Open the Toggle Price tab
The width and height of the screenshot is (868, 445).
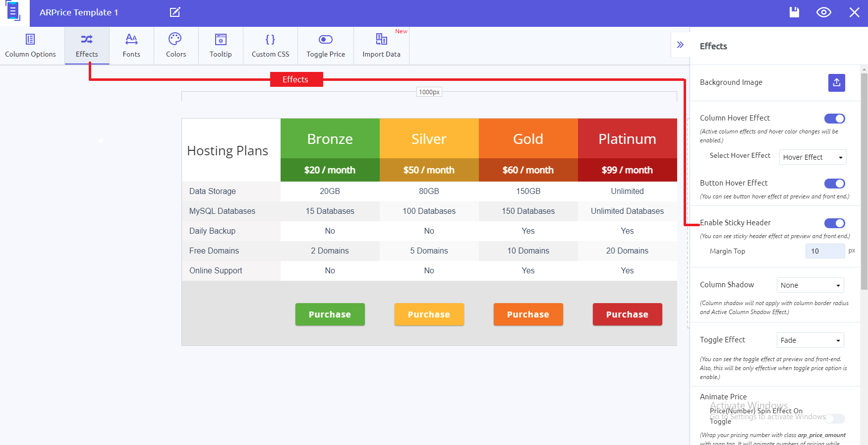(x=326, y=46)
